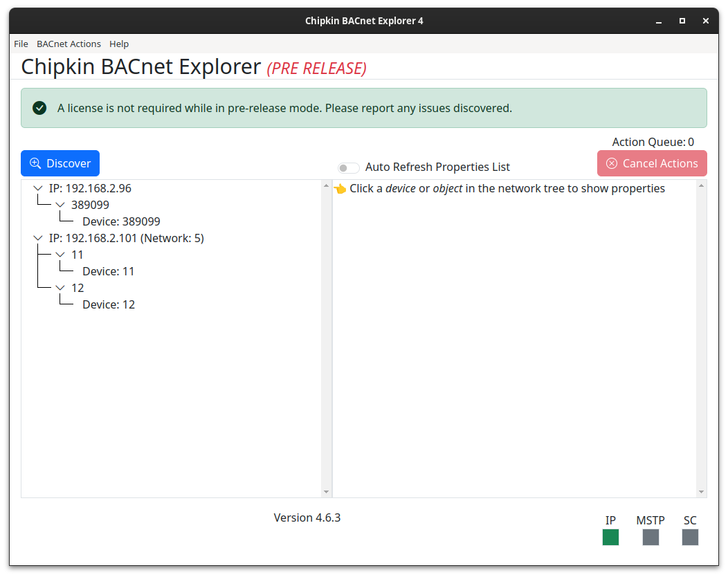This screenshot has width=728, height=577.
Task: Open the File menu
Action: pyautogui.click(x=21, y=44)
